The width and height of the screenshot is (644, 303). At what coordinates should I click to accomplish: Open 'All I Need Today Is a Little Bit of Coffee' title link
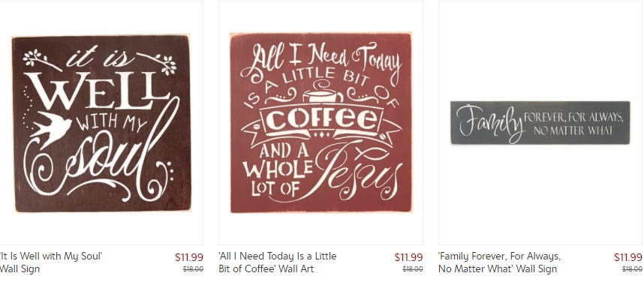tap(278, 262)
